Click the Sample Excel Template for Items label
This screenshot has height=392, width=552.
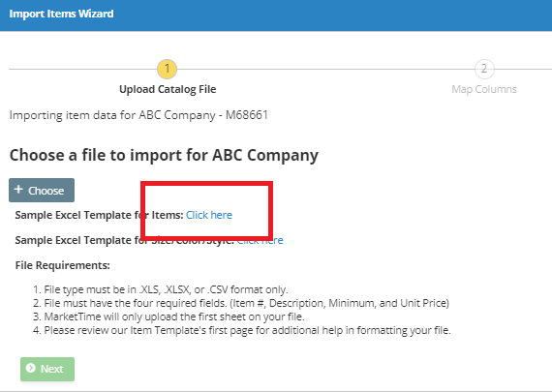(100, 215)
